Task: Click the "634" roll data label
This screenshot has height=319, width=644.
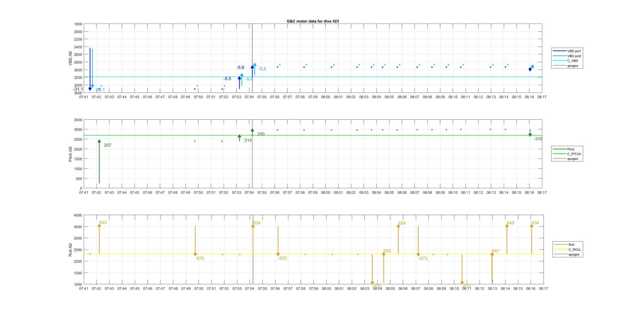Action: [535, 223]
